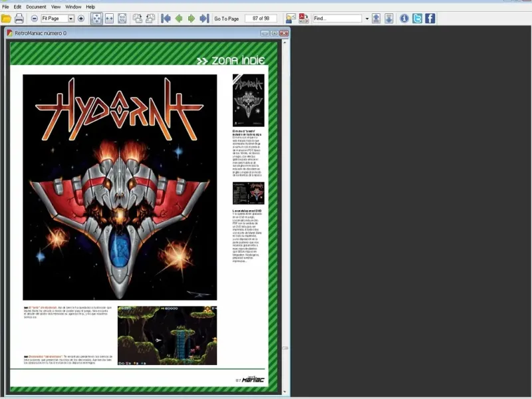
Task: Click the Facebook icon
Action: 430,19
